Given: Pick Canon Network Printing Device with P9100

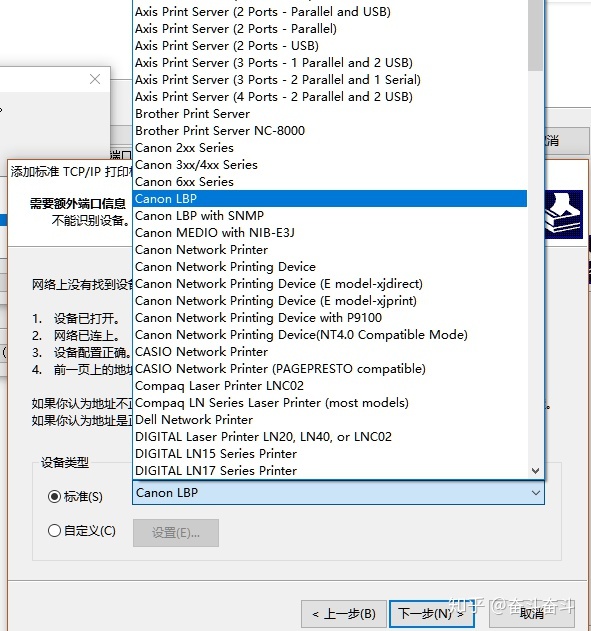Looking at the screenshot, I should click(330, 318).
